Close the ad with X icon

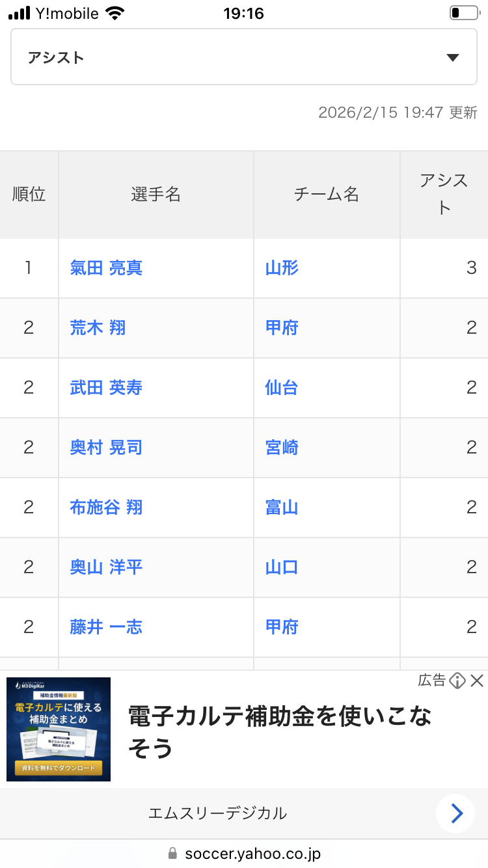[x=477, y=681]
